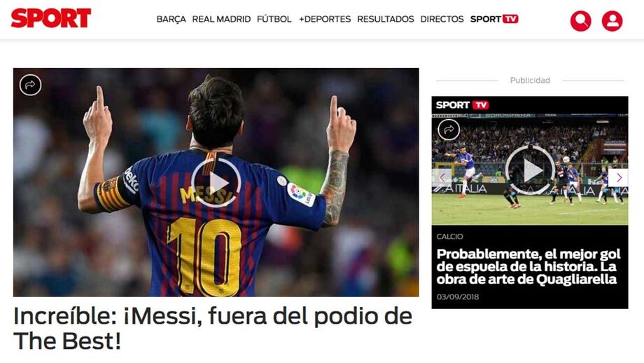Open the REAL MADRID menu section

221,20
